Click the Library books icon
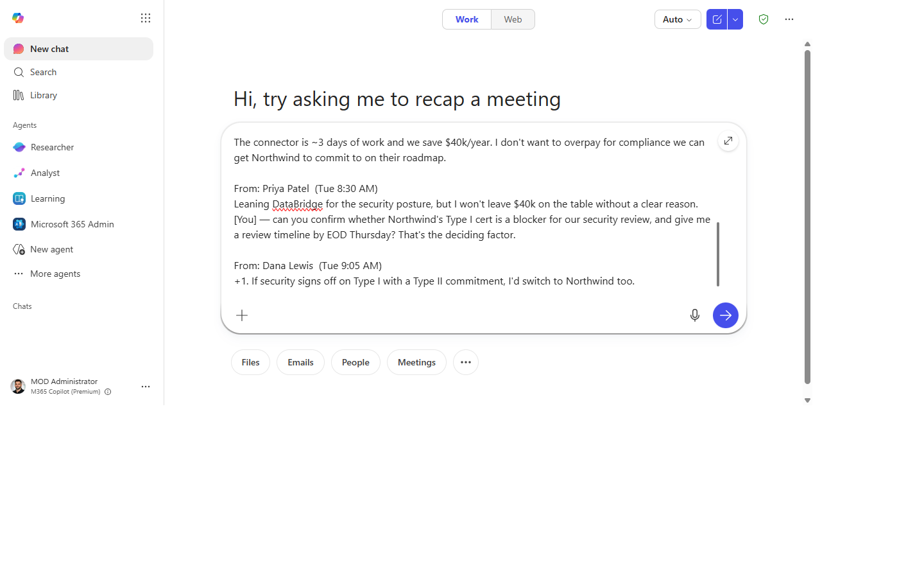The image size is (924, 578). pyautogui.click(x=19, y=95)
